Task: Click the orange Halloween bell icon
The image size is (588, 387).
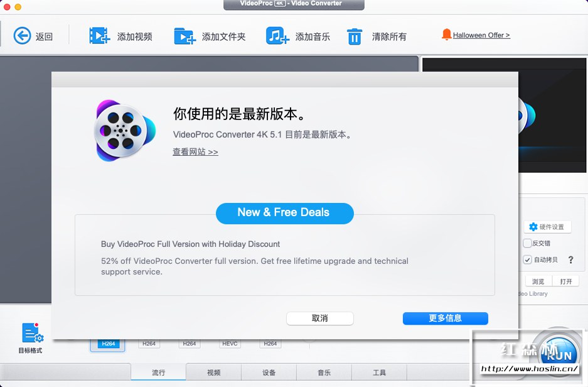Action: pos(446,35)
